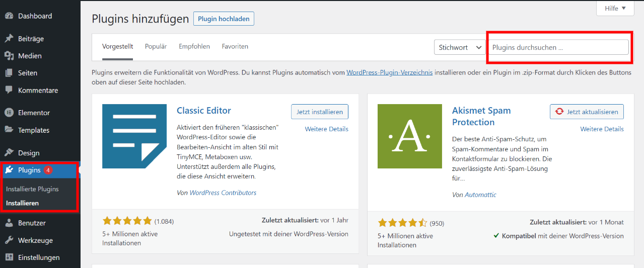644x268 pixels.
Task: Open the Automattic author link
Action: [x=480, y=195]
